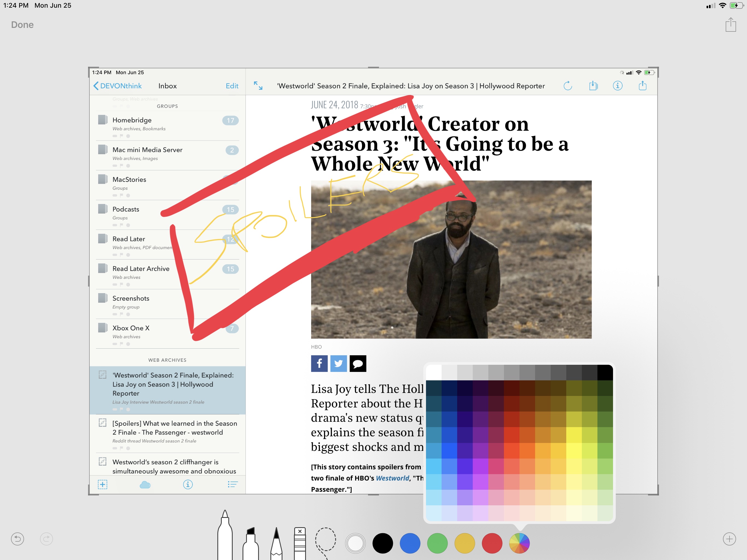747x560 pixels.
Task: Open the share sheet in markup header
Action: 730,25
